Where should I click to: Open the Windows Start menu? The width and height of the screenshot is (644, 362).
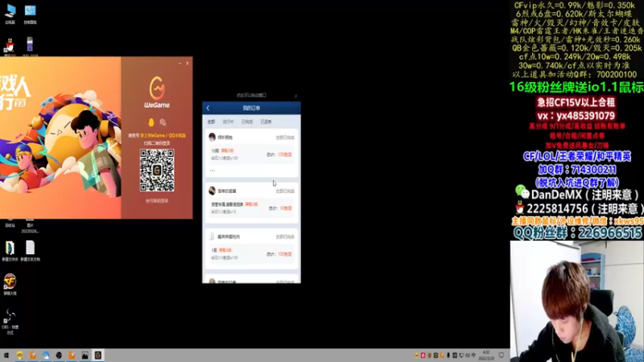click(x=6, y=356)
